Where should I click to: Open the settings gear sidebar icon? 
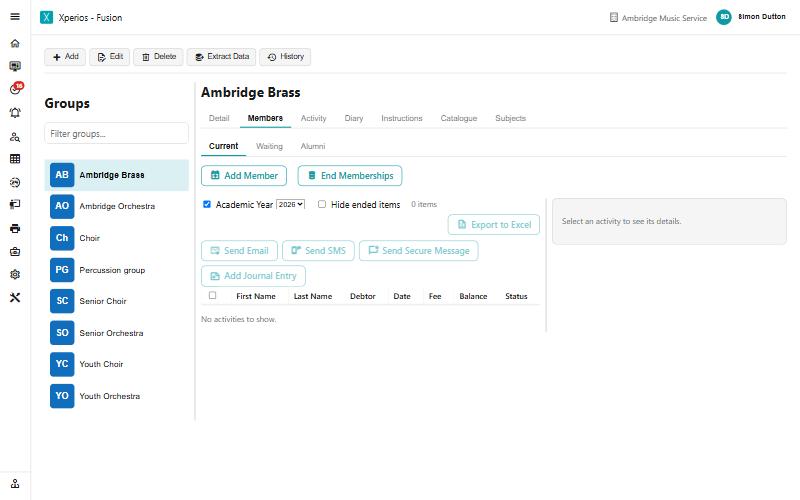15,274
